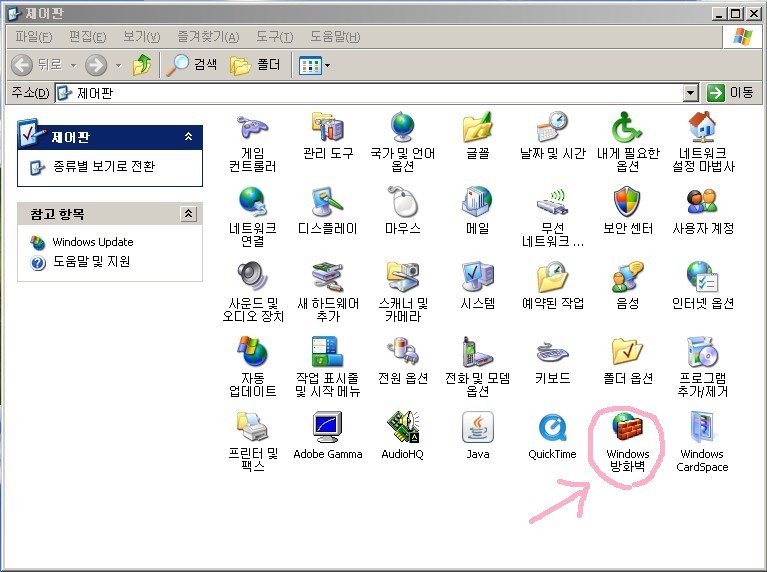767x572 pixels.
Task: Open the 게임 컨트롤러 icon
Action: [252, 128]
